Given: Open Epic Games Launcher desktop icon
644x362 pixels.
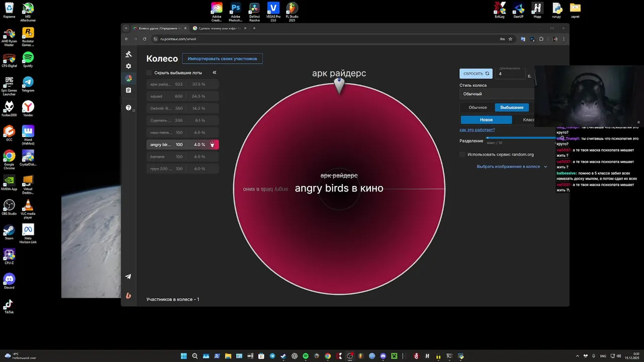Looking at the screenshot, I should (9, 86).
